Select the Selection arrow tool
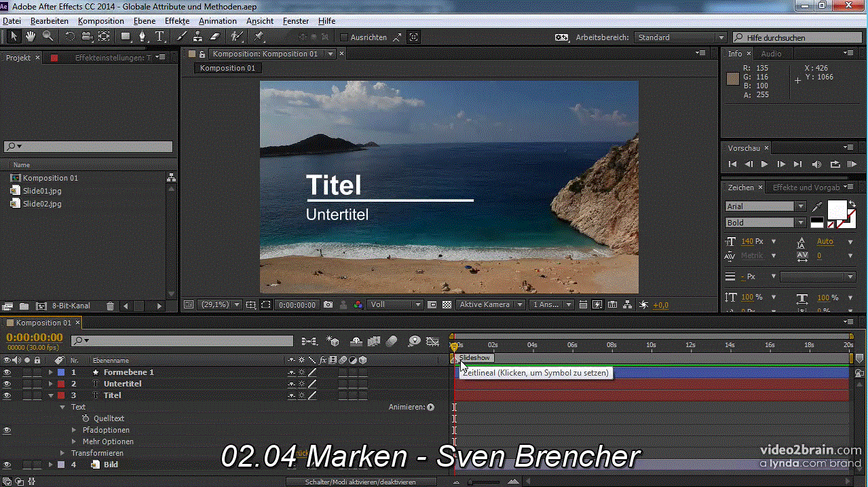Image resolution: width=868 pixels, height=487 pixels. [14, 37]
